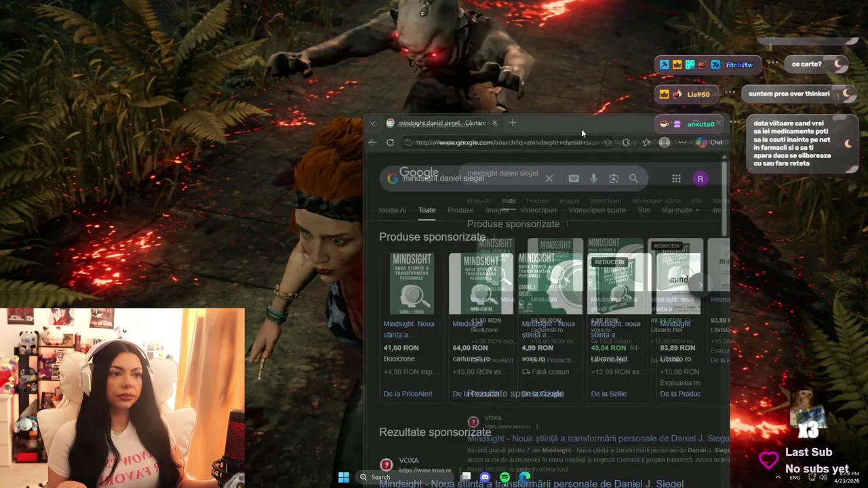868x488 pixels.
Task: Select the Toate results tab
Action: pos(427,210)
